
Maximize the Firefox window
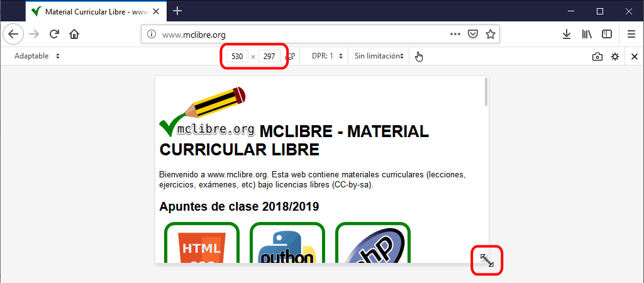tap(600, 11)
